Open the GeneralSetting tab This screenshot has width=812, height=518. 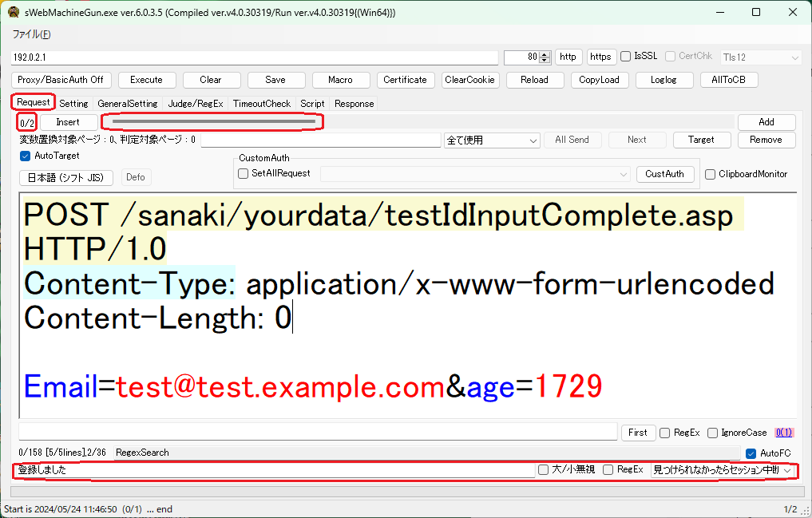[128, 104]
